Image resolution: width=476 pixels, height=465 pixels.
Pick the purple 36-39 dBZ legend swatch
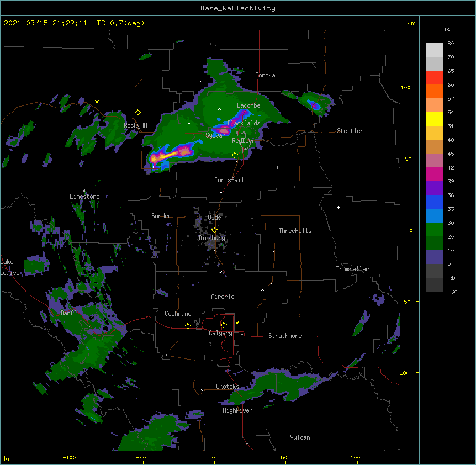434,188
